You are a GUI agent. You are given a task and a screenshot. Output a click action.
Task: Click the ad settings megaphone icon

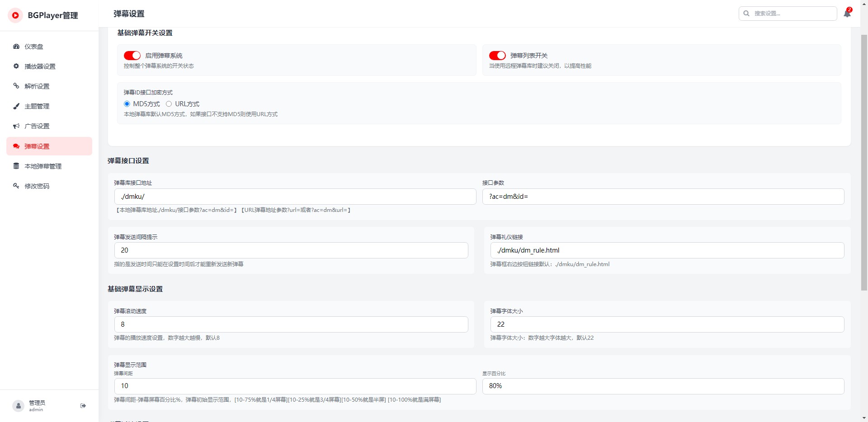(x=16, y=126)
